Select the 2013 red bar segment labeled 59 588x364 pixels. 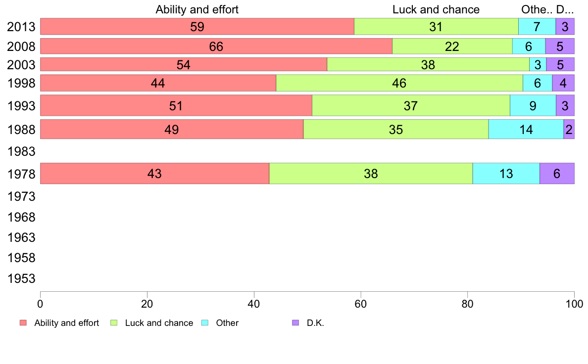tap(197, 27)
